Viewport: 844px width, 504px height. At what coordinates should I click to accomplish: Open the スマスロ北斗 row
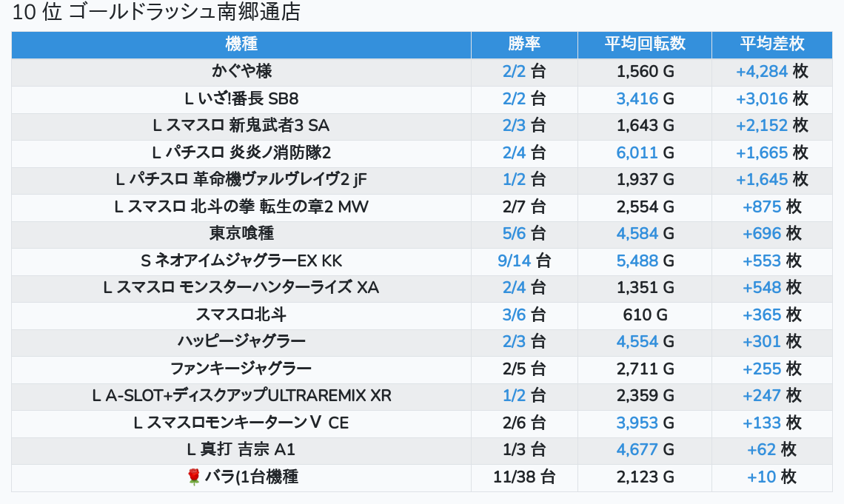[241, 315]
